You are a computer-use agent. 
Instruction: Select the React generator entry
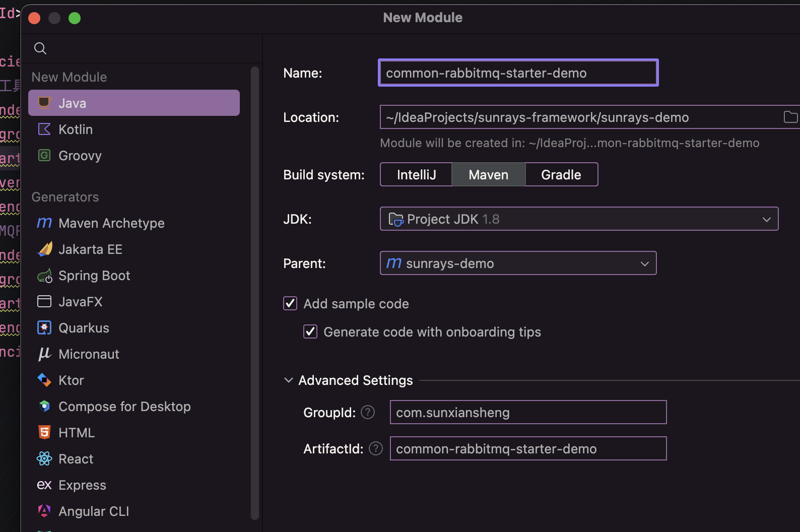click(x=134, y=458)
